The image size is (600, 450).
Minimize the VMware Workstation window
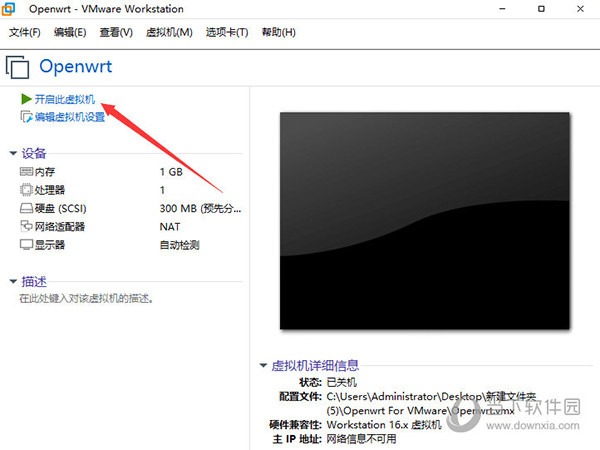click(502, 9)
